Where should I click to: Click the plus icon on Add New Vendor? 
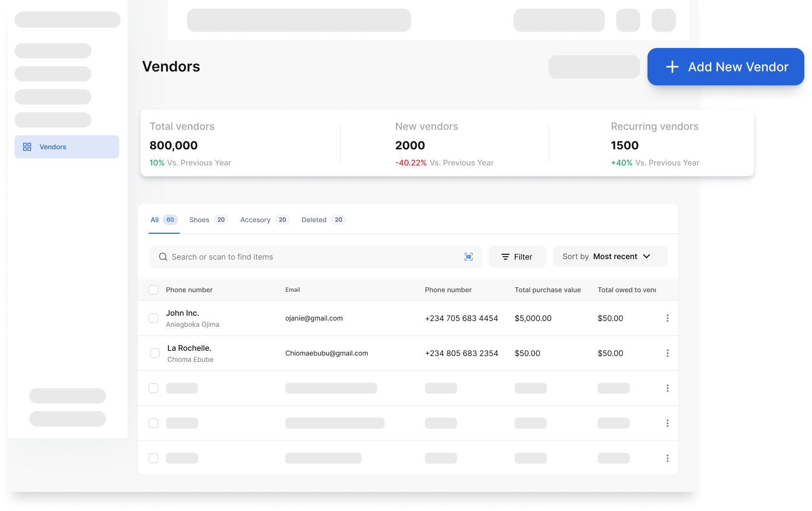(x=672, y=67)
